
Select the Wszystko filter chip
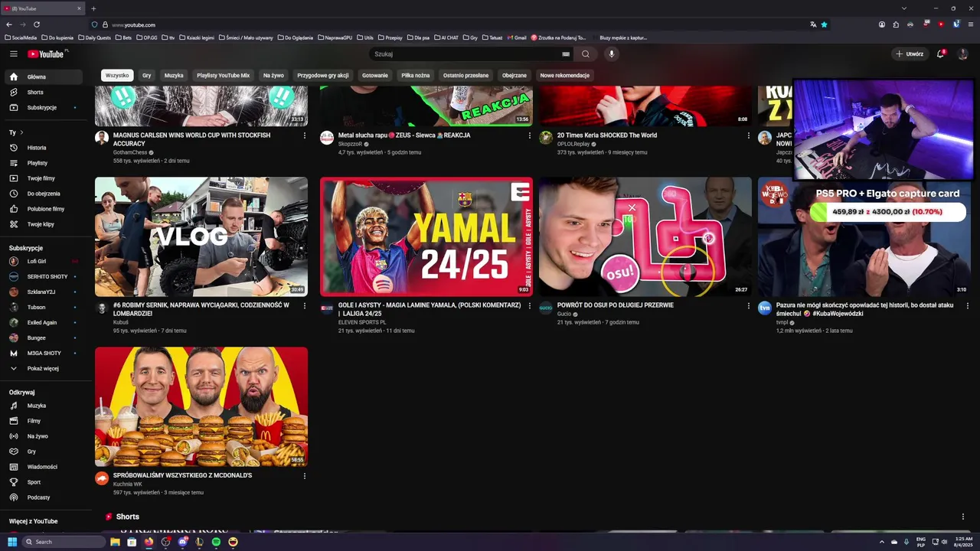[117, 76]
